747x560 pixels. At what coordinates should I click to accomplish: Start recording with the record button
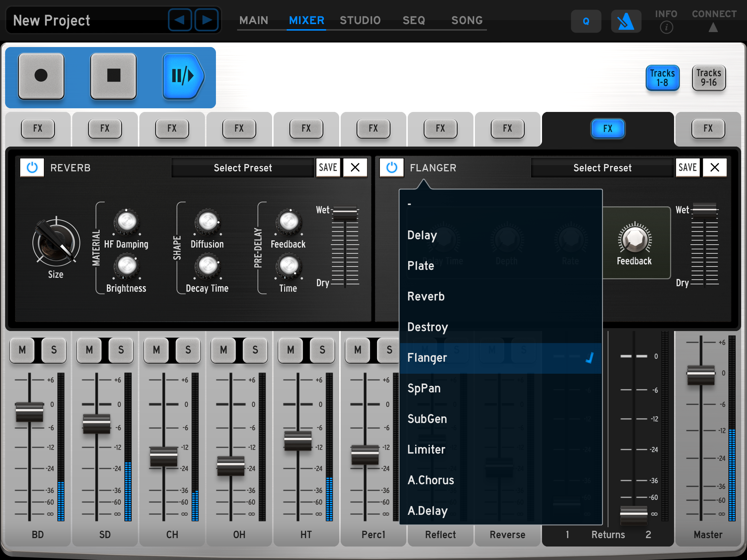(x=41, y=76)
